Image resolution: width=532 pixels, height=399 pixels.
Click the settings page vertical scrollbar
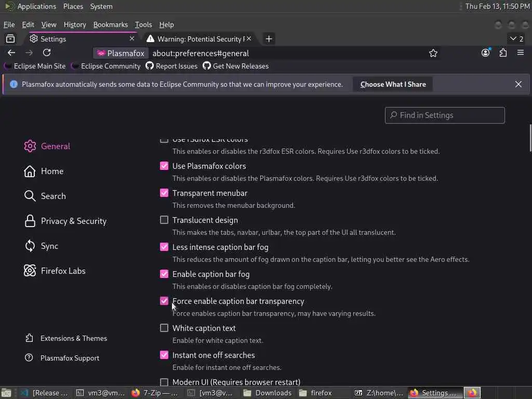pos(530,138)
